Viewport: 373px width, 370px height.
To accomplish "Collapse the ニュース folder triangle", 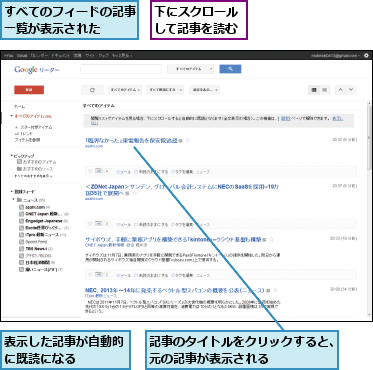I will pos(14,200).
